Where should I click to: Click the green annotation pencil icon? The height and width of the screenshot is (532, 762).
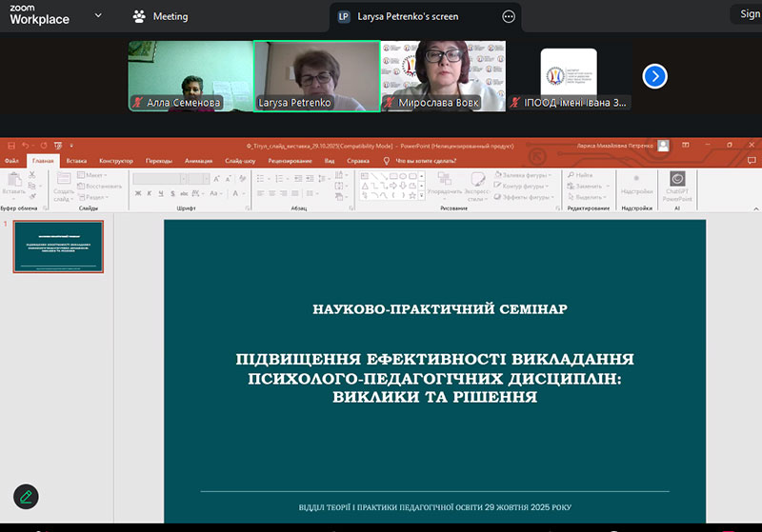(x=26, y=496)
